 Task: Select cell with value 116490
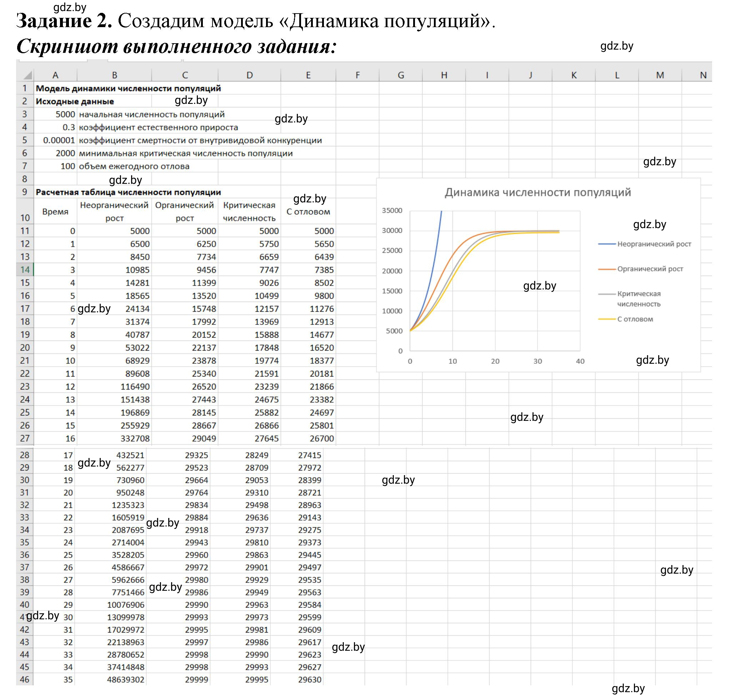(114, 386)
